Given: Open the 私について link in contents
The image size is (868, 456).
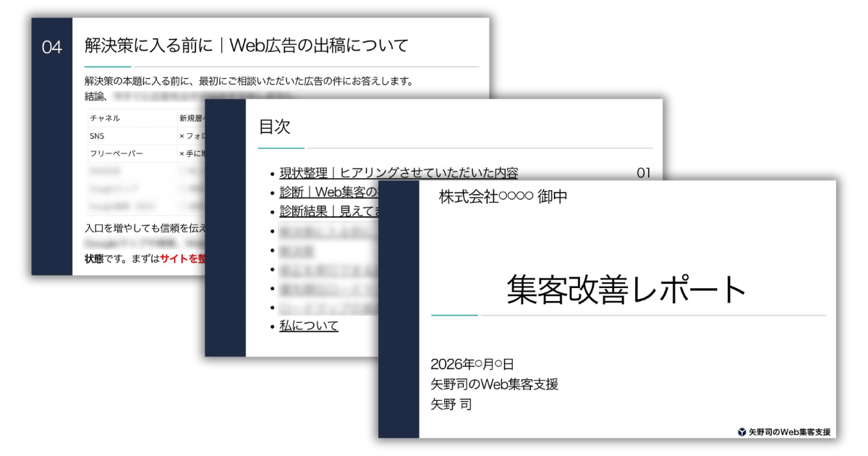Looking at the screenshot, I should tap(309, 326).
